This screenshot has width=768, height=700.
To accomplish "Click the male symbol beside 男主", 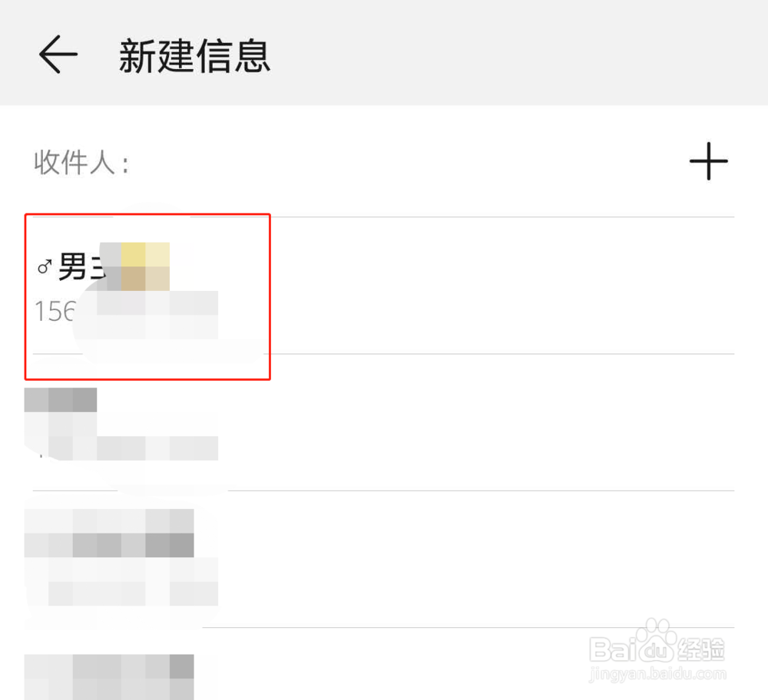I will 45,267.
